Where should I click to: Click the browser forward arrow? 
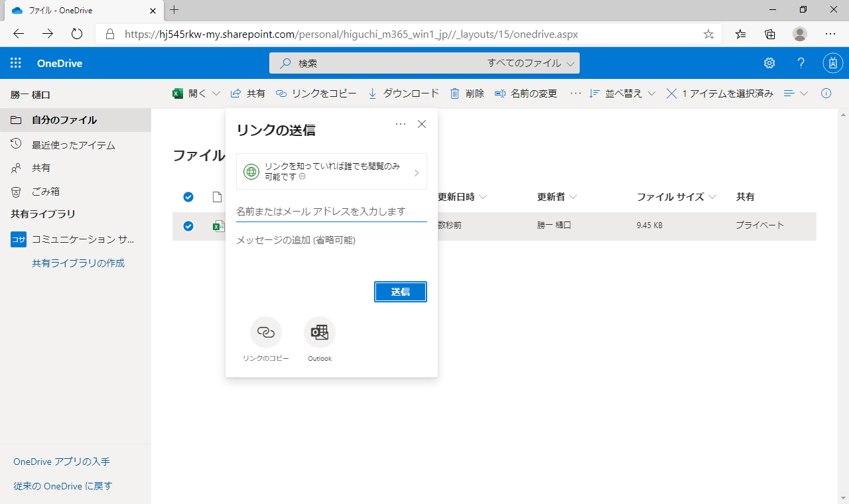(48, 34)
